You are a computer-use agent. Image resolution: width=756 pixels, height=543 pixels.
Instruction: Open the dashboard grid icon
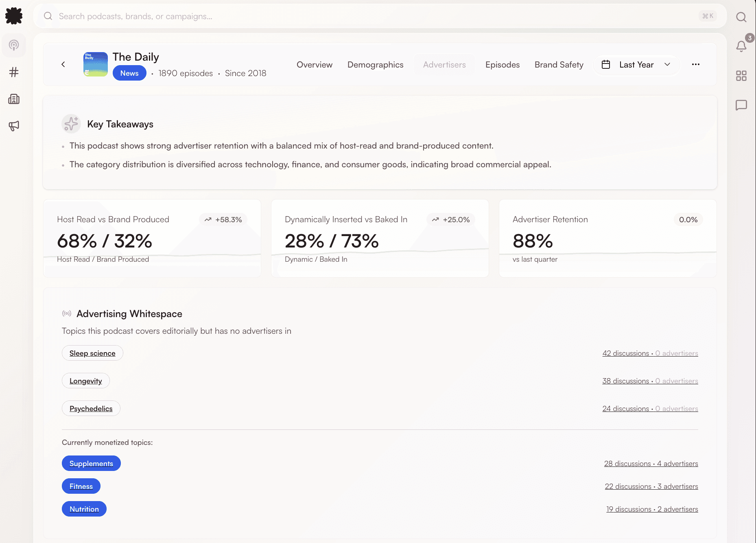pyautogui.click(x=741, y=76)
